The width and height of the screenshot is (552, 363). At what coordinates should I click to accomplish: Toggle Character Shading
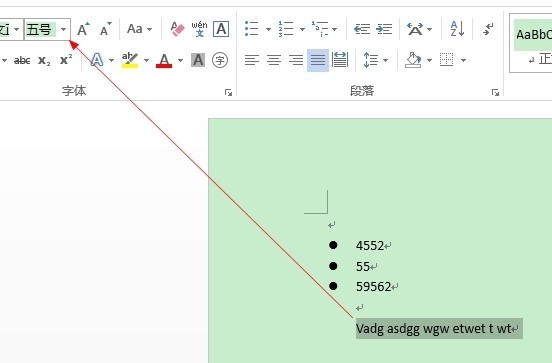point(198,60)
